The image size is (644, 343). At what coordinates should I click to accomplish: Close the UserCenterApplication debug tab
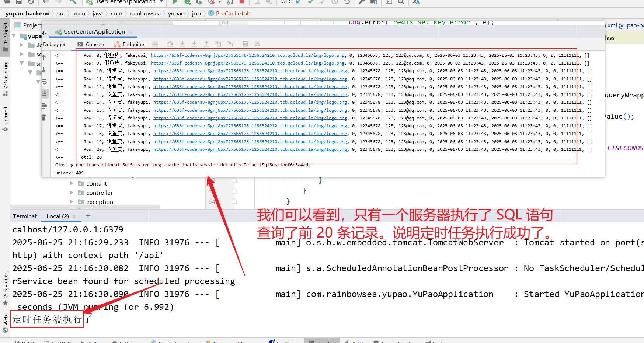[x=130, y=32]
